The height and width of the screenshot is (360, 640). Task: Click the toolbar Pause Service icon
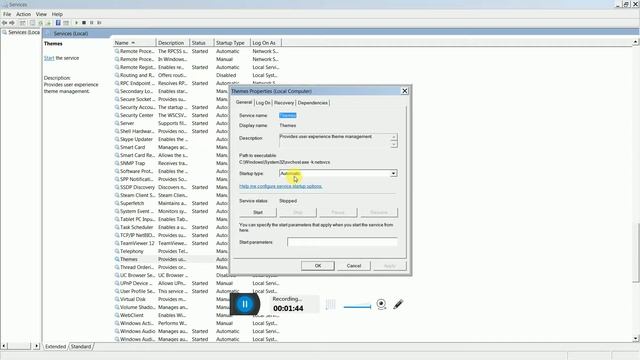tap(92, 23)
